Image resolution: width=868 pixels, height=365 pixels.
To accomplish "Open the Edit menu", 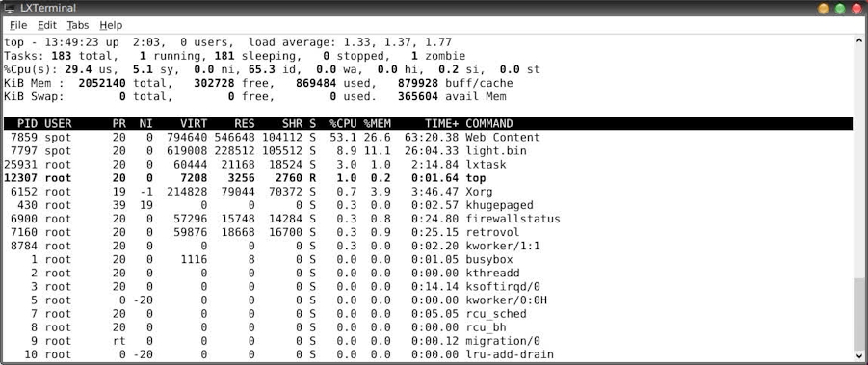I will (x=47, y=25).
